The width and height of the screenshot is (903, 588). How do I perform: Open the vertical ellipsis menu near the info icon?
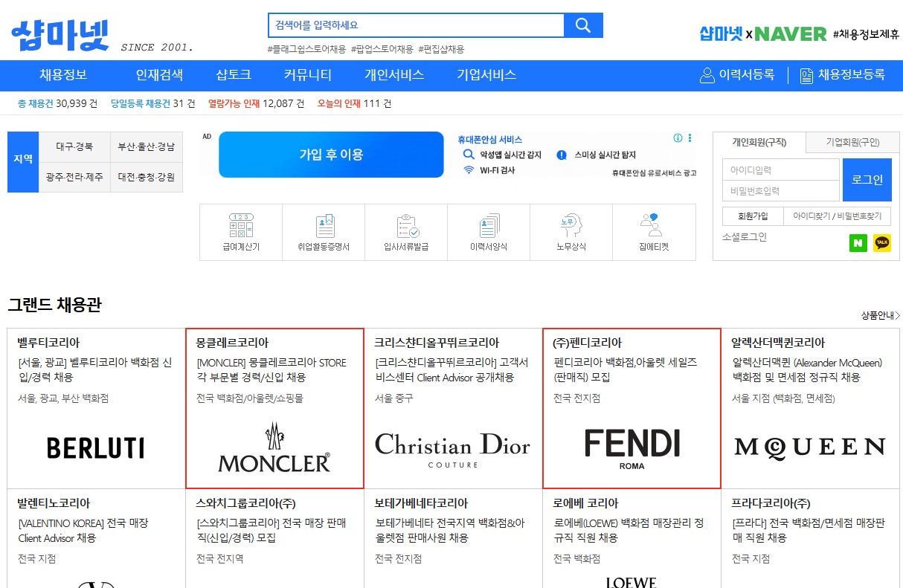pos(689,138)
